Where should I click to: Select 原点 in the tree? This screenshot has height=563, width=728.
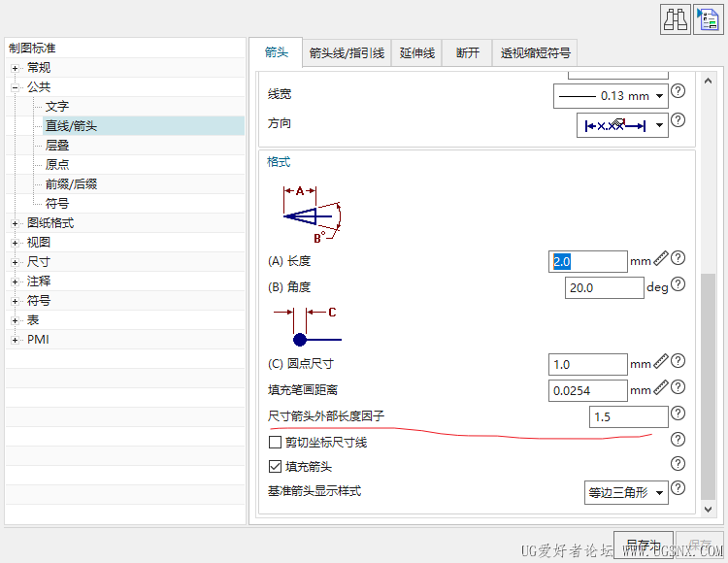(57, 165)
